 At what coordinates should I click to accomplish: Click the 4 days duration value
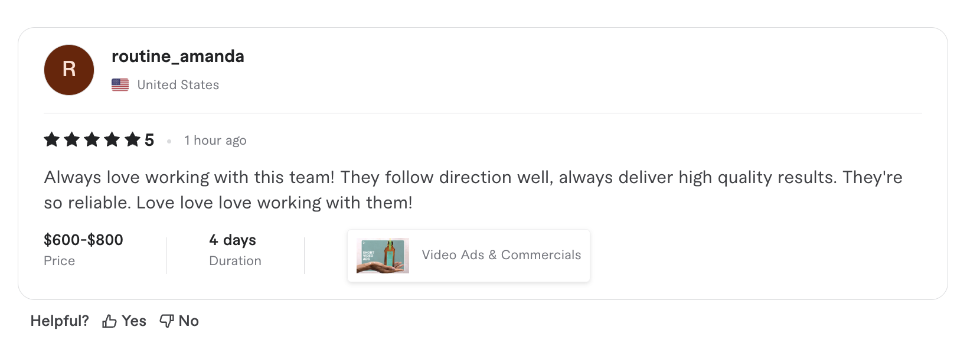233,240
